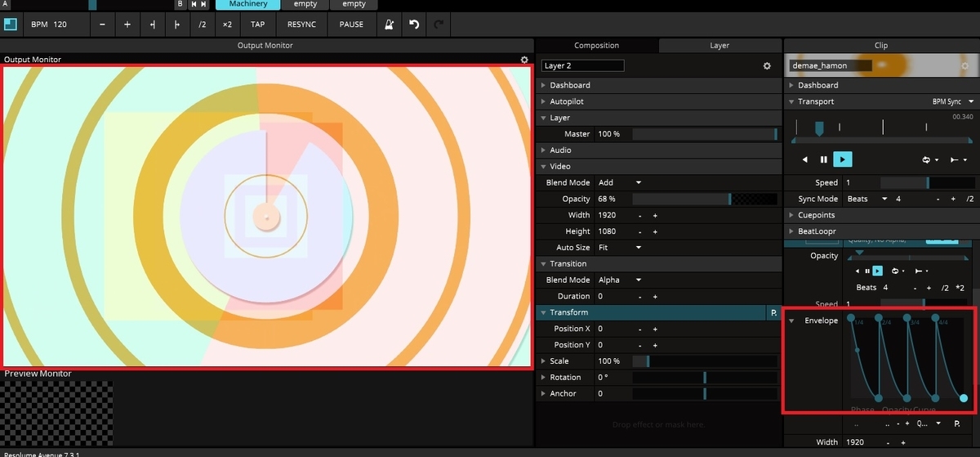Open the Auto Size Fit dropdown
Screen dimensions: 980x457
[x=620, y=248]
